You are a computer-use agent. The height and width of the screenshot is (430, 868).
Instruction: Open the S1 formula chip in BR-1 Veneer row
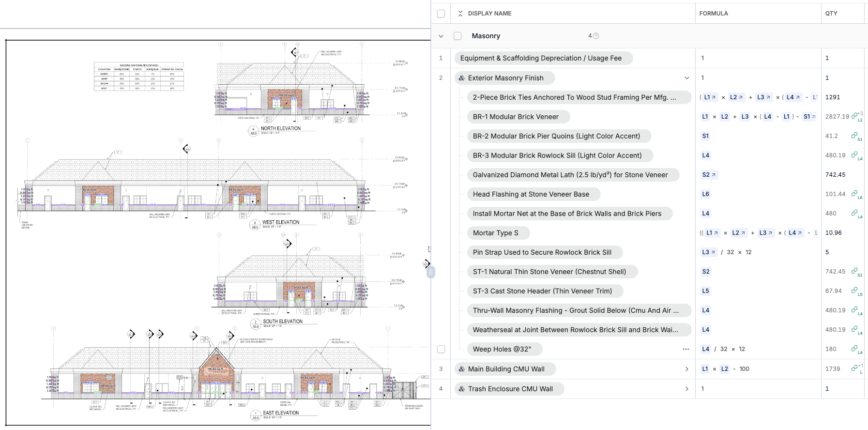pos(809,117)
